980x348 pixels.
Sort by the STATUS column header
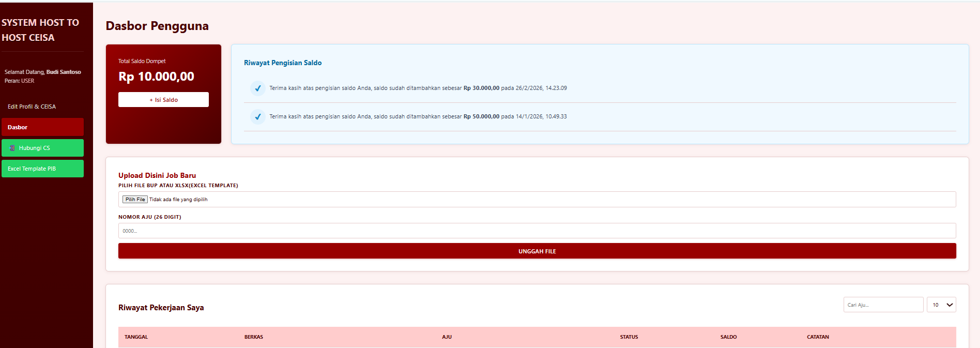[629, 337]
